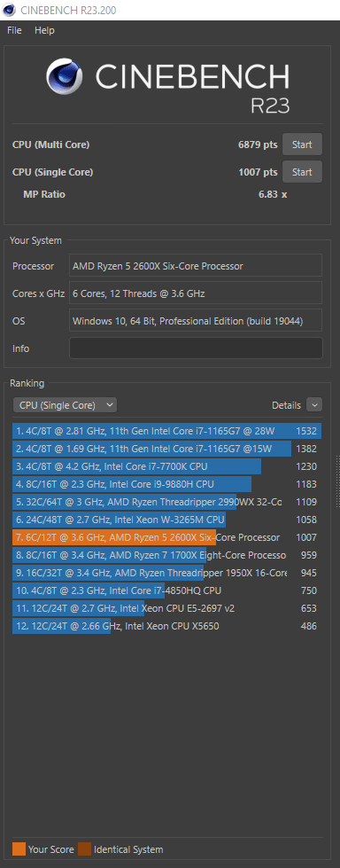Click the CPU (Multi Core) label
The image size is (340, 868).
[x=50, y=145]
